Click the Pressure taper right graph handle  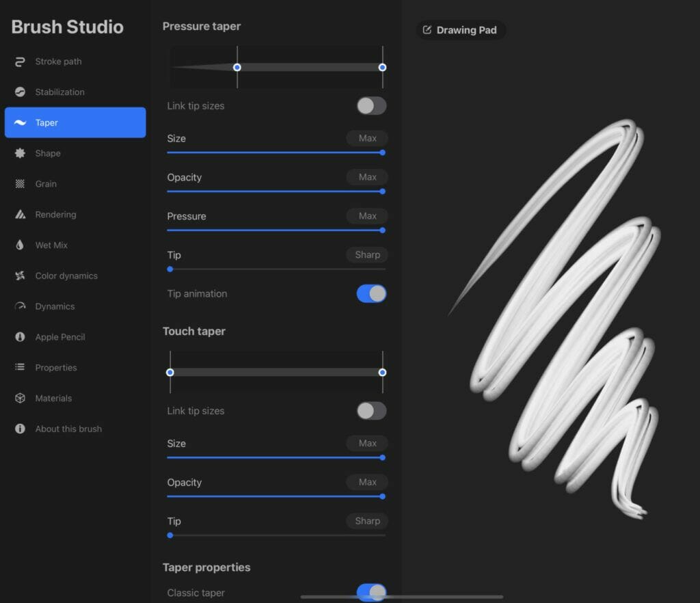pos(383,68)
